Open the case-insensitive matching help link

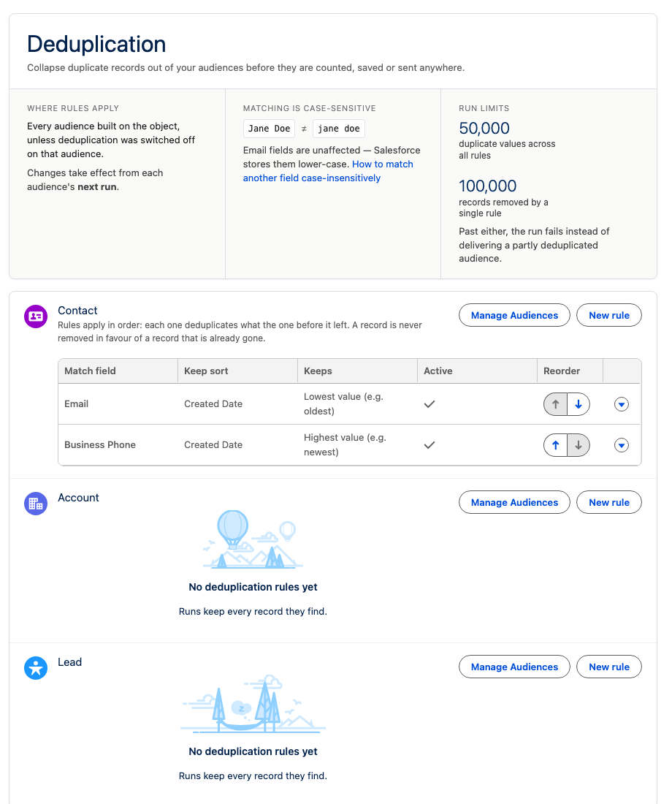[x=328, y=171]
